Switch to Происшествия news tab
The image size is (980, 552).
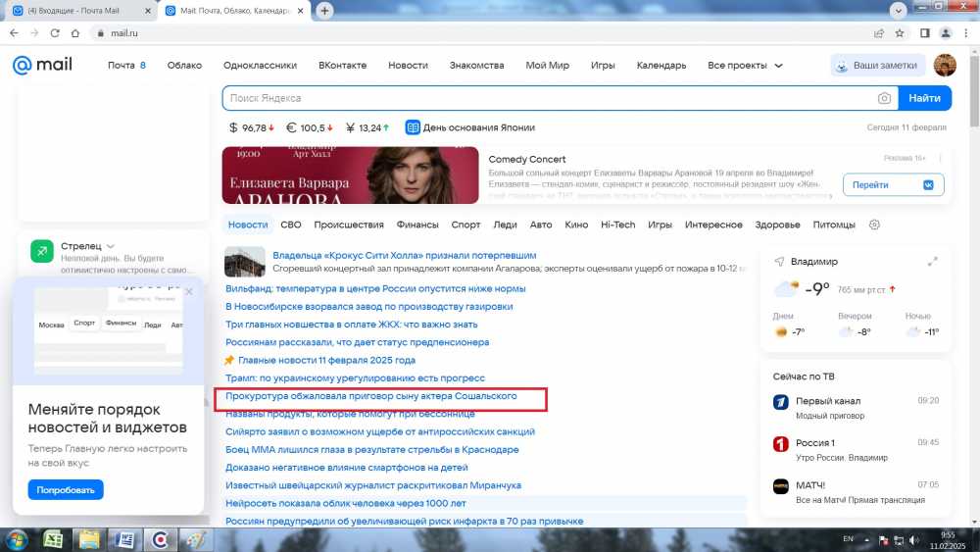pos(349,225)
